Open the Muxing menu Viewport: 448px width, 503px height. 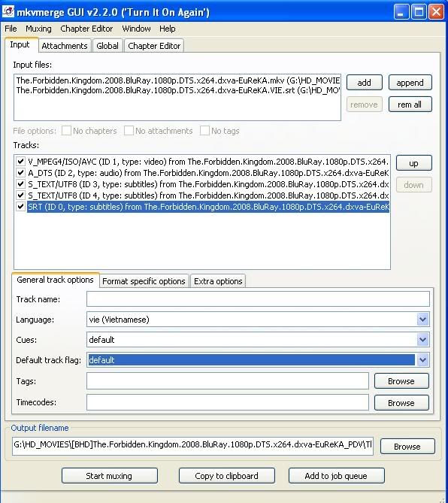pos(38,29)
